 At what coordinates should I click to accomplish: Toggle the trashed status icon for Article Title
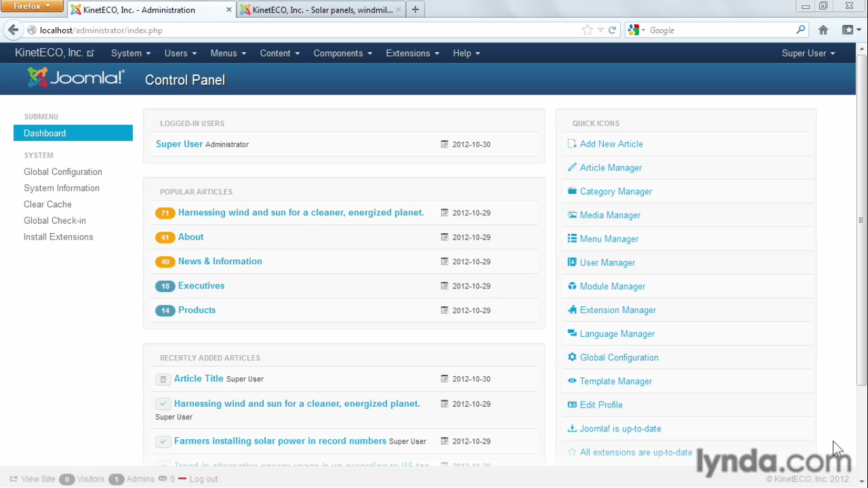point(163,379)
